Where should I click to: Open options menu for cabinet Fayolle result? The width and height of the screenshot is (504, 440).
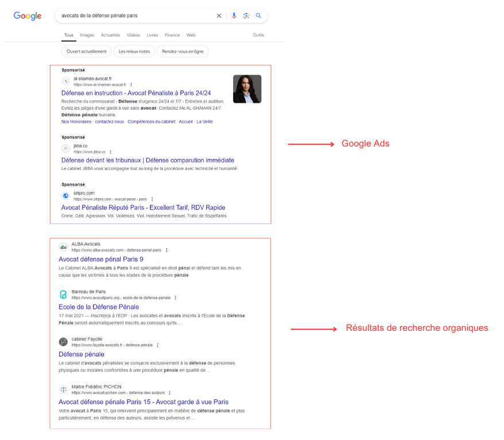pos(157,345)
